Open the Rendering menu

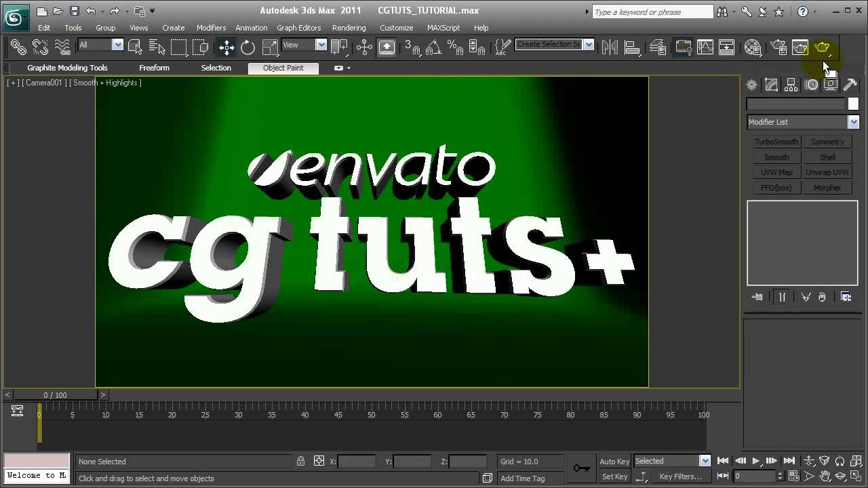[349, 28]
